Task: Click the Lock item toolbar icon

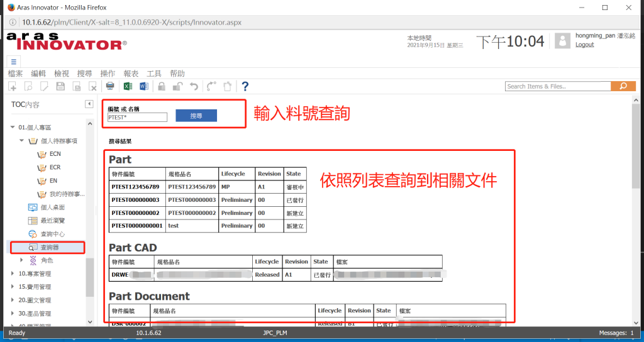Action: coord(162,86)
